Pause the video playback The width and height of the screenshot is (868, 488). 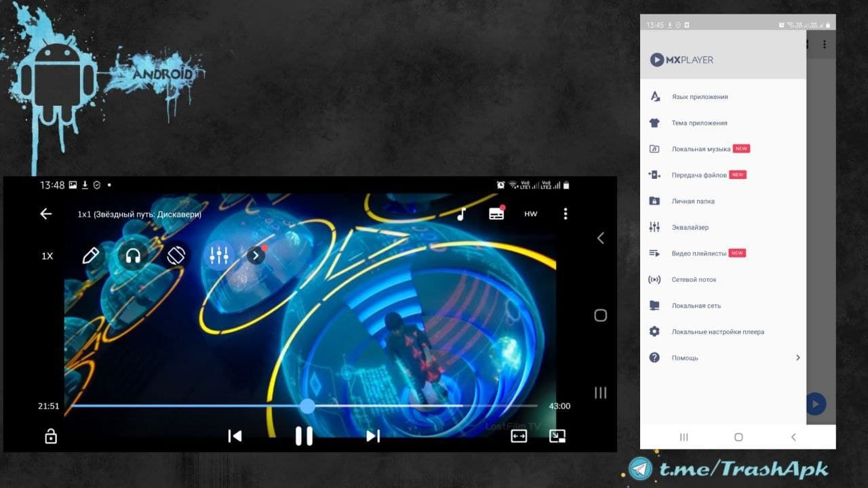pyautogui.click(x=304, y=436)
